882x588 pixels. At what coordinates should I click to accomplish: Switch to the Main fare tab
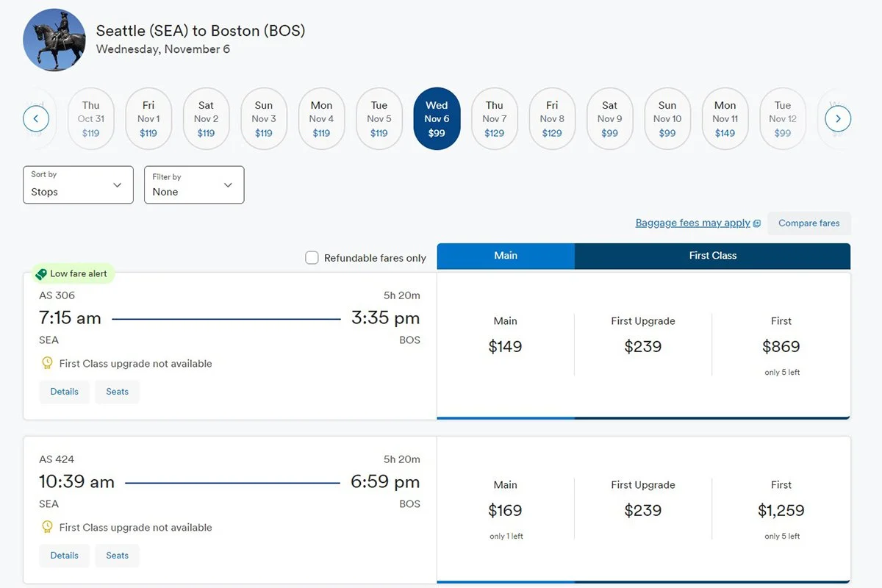coord(506,256)
